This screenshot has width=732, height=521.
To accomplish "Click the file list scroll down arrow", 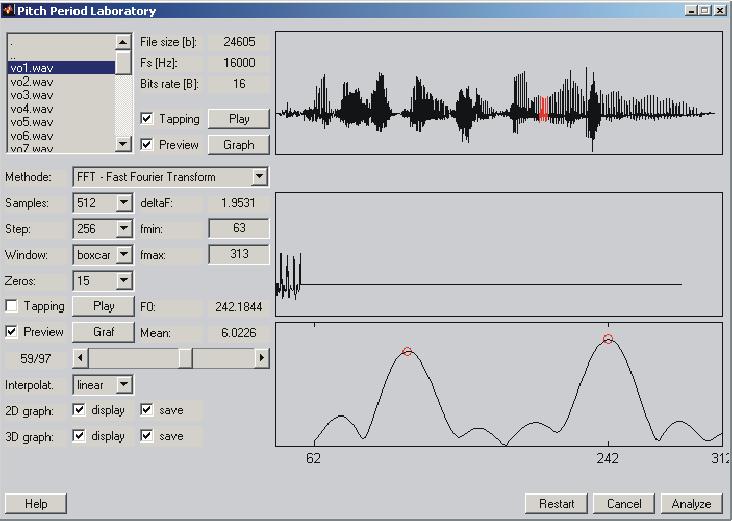I will (x=123, y=144).
